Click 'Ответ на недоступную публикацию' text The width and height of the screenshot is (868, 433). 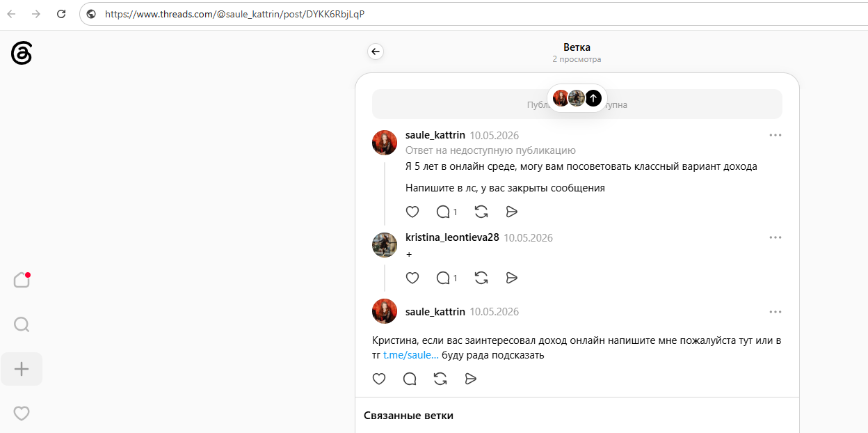[x=490, y=150]
